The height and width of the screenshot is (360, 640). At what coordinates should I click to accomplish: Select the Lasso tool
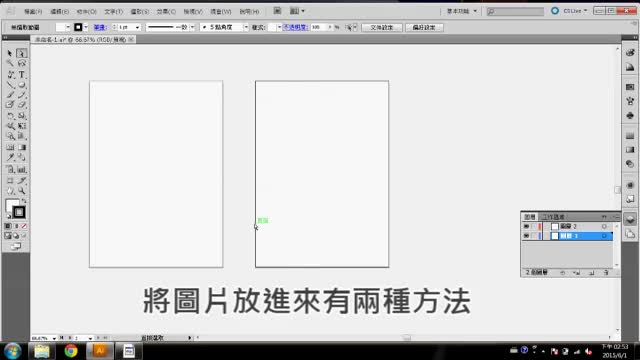click(22, 64)
